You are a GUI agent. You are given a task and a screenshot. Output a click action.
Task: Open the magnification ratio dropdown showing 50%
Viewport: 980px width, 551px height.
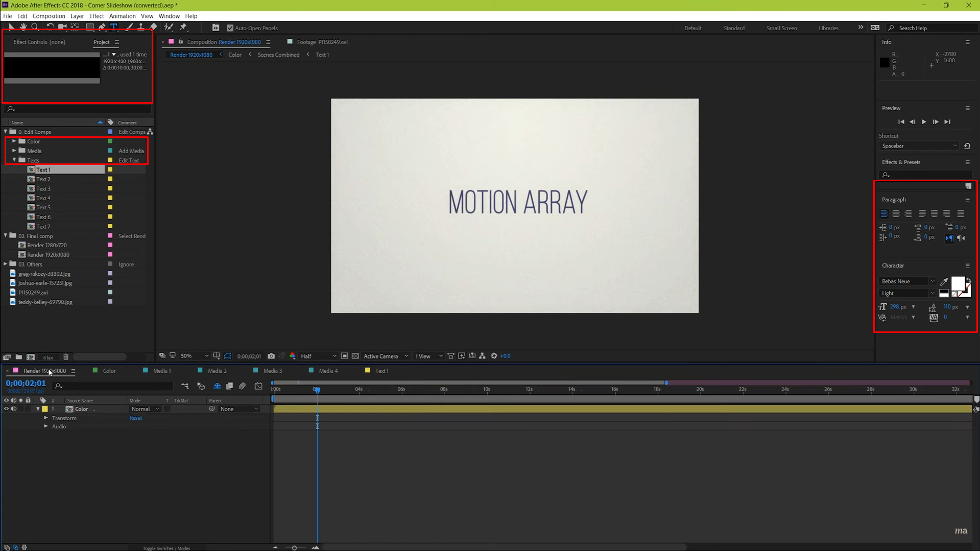(x=194, y=356)
